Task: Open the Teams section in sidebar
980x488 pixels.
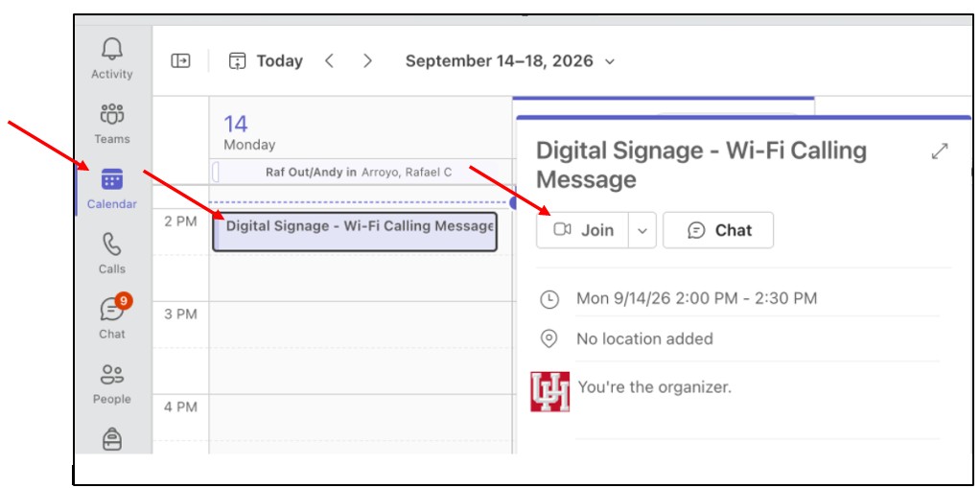Action: (x=112, y=124)
